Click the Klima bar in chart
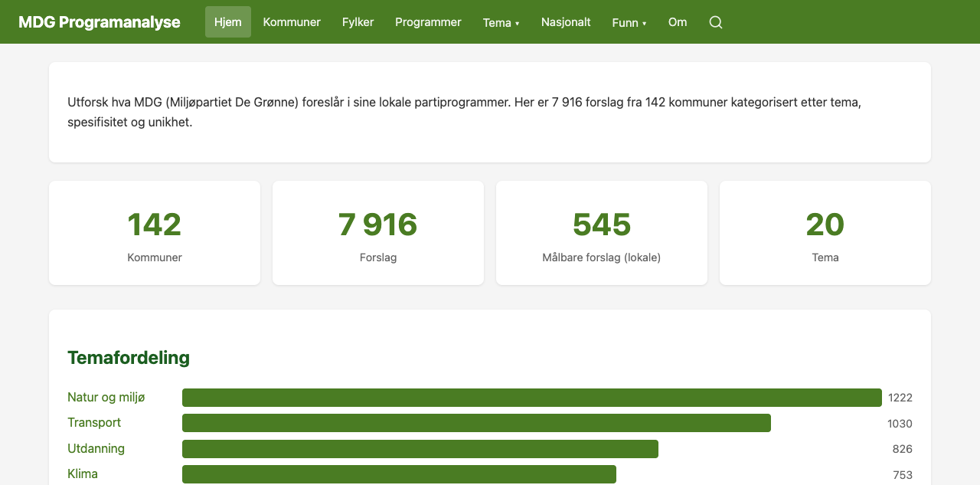This screenshot has height=485, width=980. (399, 474)
